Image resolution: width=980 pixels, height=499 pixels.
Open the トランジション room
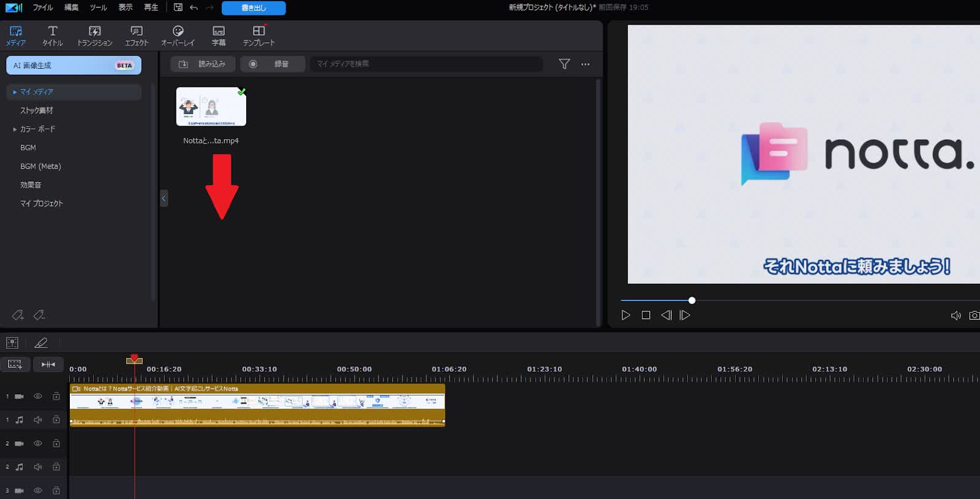pos(95,36)
